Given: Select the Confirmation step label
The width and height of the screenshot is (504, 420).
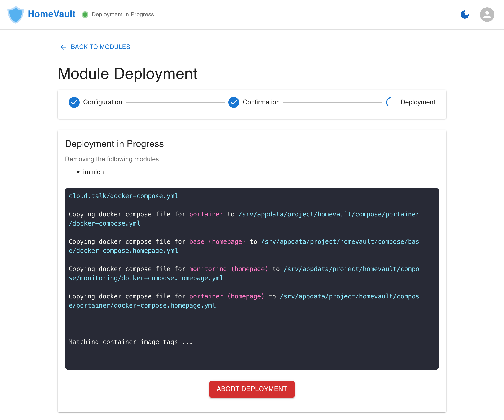Looking at the screenshot, I should [x=261, y=102].
